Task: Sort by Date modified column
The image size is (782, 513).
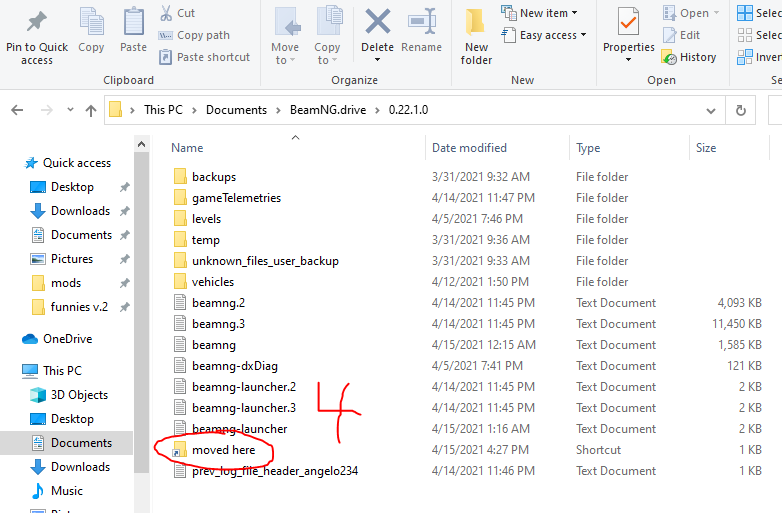Action: (x=469, y=148)
